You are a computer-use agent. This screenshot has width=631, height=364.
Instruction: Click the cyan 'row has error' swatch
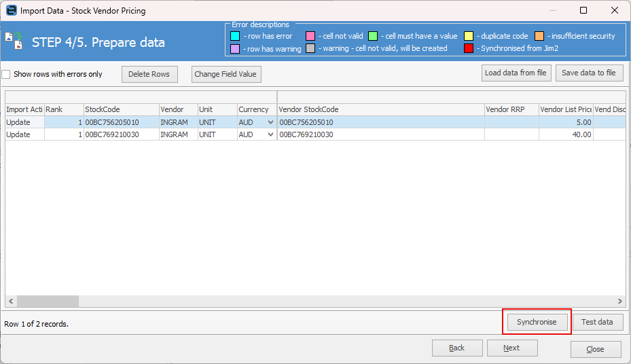235,36
